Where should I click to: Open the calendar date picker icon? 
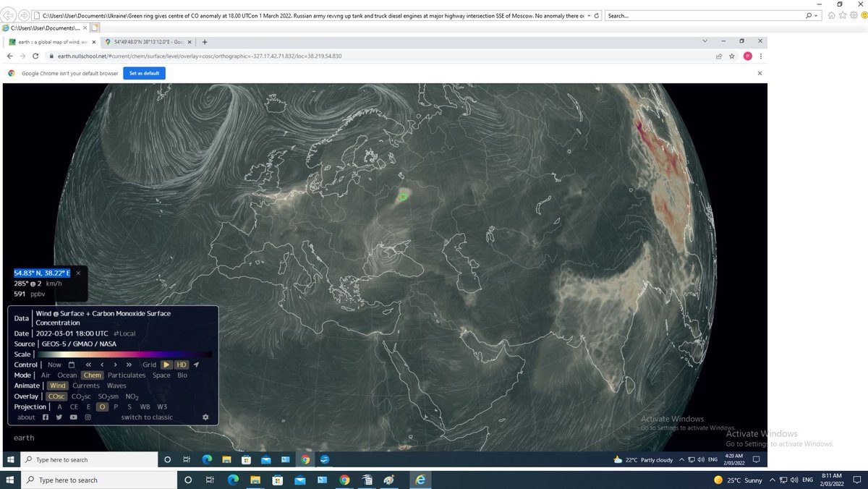point(72,365)
